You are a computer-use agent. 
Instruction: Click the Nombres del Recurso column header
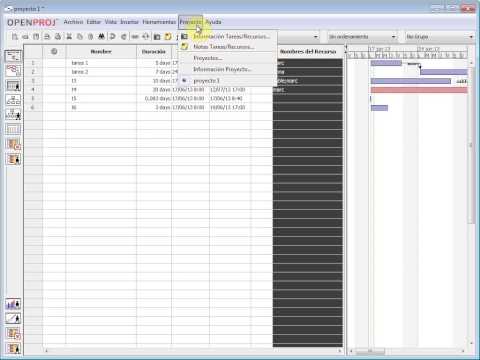(308, 52)
